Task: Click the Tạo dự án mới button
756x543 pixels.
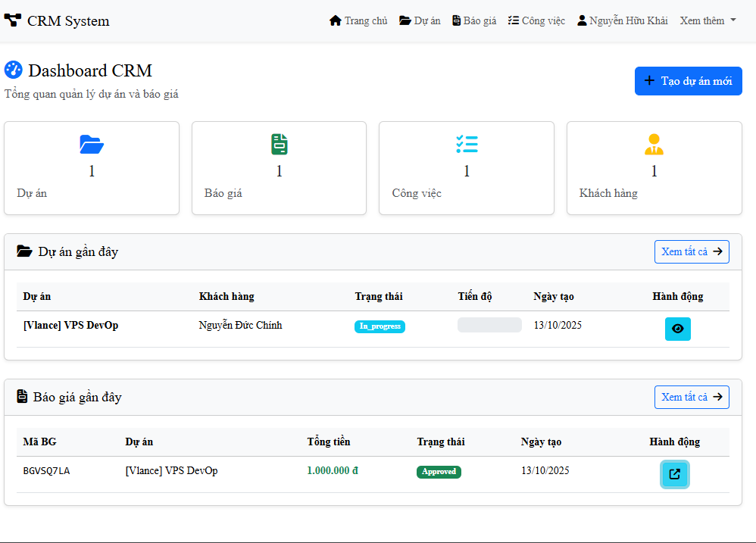Action: 688,80
